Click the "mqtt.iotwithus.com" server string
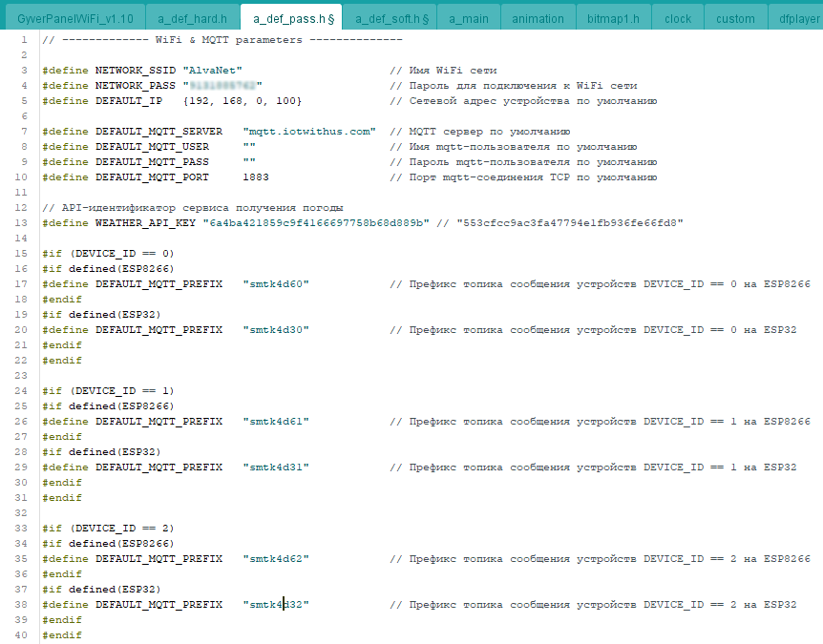The image size is (823, 644). tap(309, 131)
